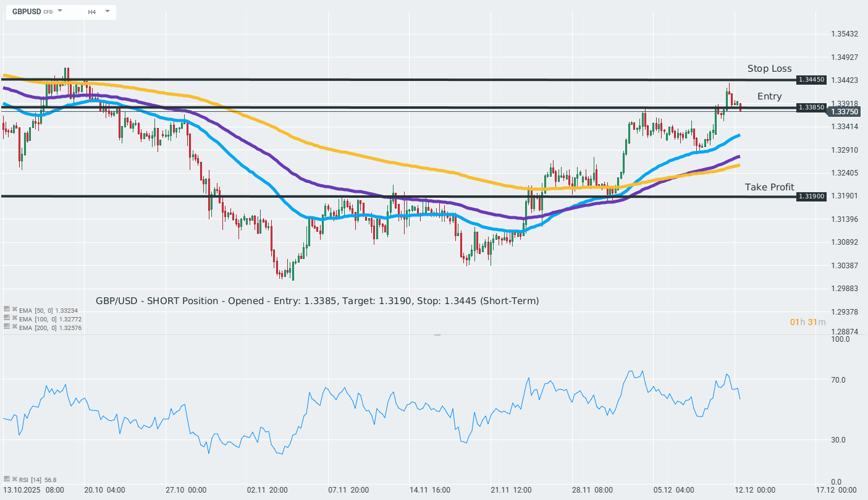Open settings icon for RSI indicator
The height and width of the screenshot is (500, 868).
point(7,479)
